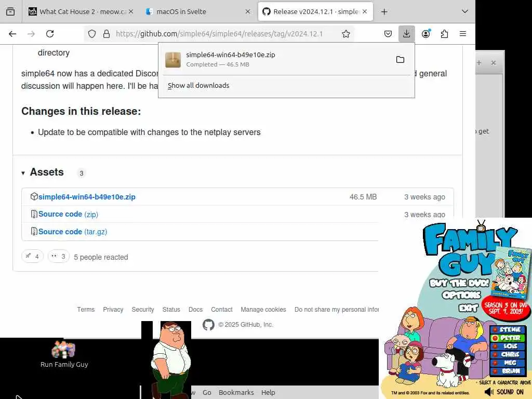Download simple64-win64-b49e10e.zip from Assets list
532x399 pixels.
(x=87, y=197)
